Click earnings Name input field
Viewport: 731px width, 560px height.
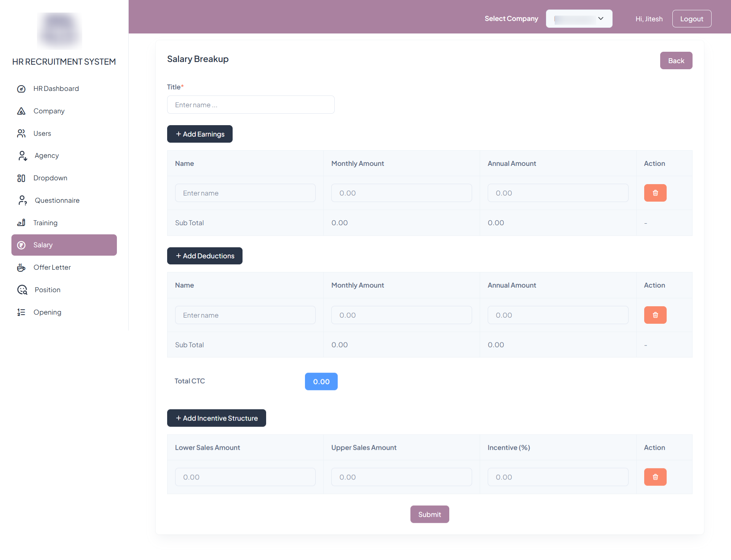click(245, 193)
